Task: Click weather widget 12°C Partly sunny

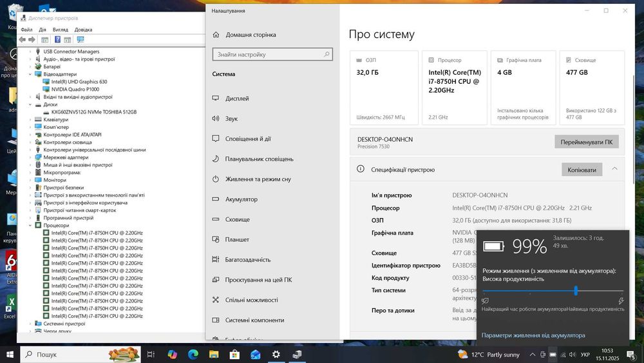Action: point(489,355)
